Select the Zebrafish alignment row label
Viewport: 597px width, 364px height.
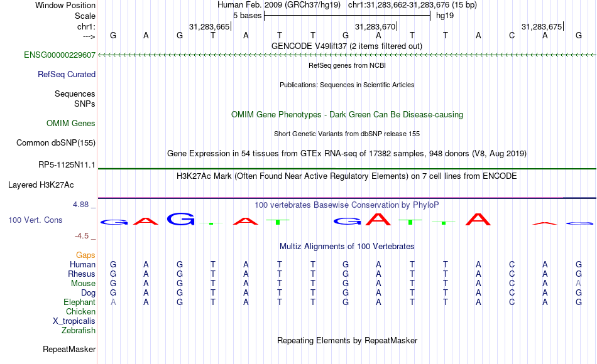79,330
